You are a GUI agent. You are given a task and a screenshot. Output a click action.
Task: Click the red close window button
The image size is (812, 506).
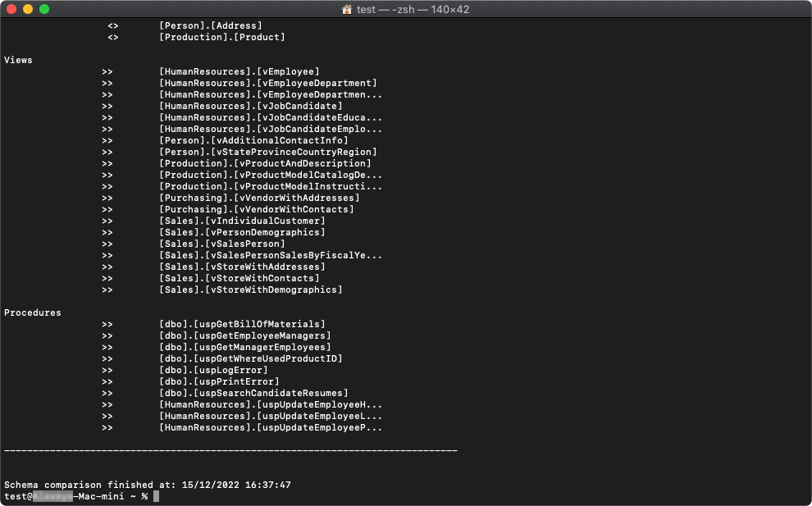point(11,9)
